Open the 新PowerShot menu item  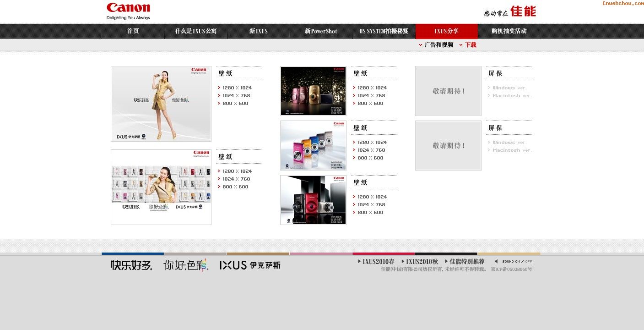point(321,31)
